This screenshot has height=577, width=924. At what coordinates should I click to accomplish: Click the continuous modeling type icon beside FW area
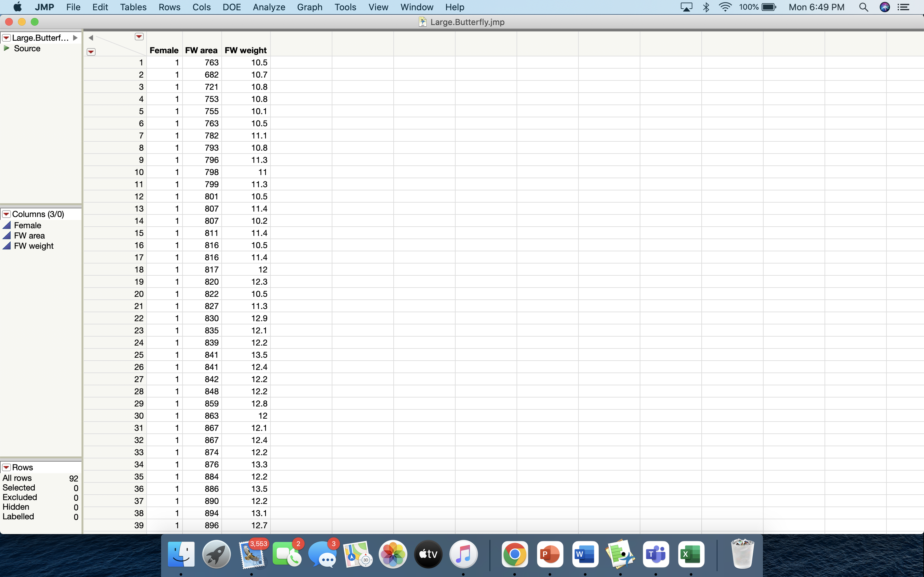pos(6,236)
